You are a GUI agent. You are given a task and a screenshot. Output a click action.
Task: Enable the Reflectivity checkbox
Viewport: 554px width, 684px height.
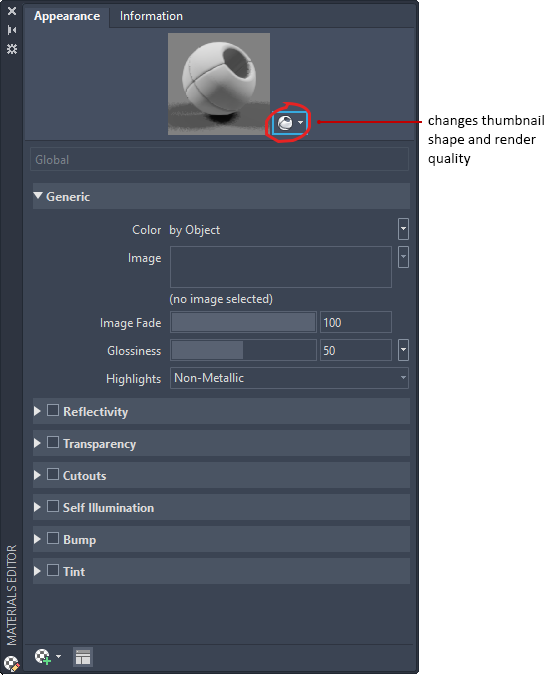(53, 410)
